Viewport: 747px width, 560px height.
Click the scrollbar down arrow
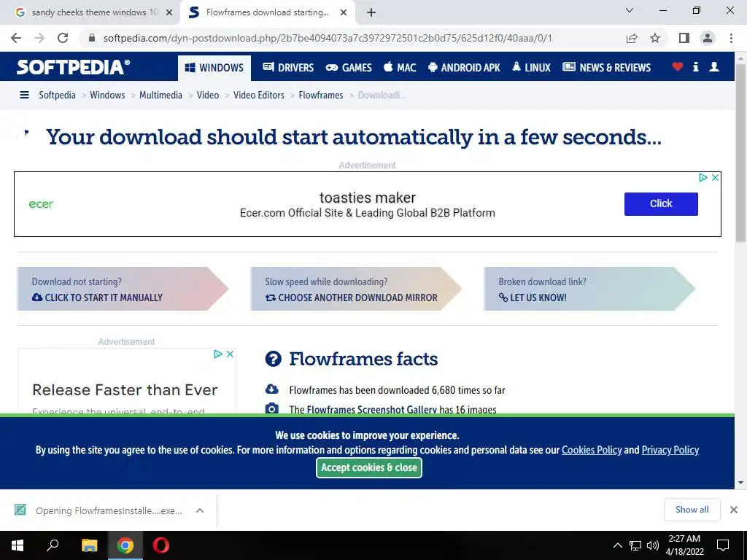[x=740, y=483]
